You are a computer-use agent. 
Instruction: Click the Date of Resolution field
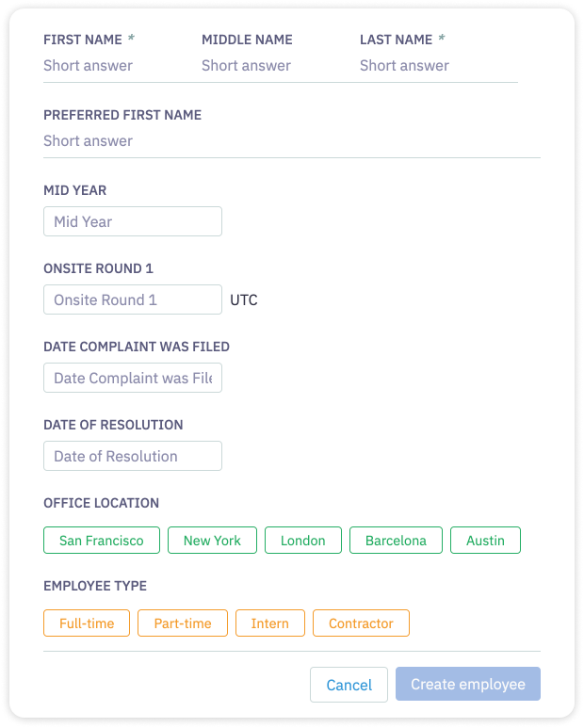tap(133, 456)
